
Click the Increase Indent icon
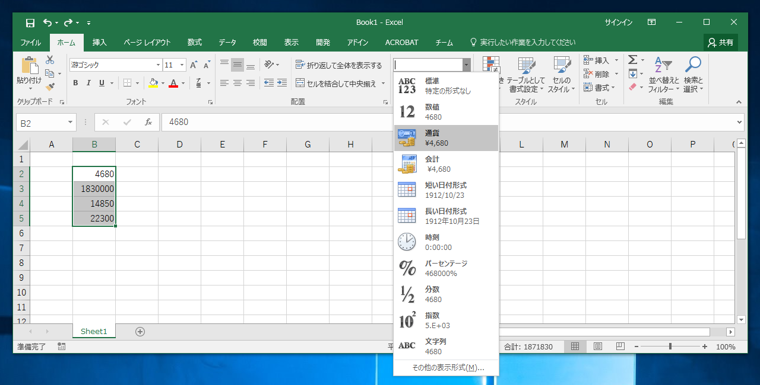282,83
